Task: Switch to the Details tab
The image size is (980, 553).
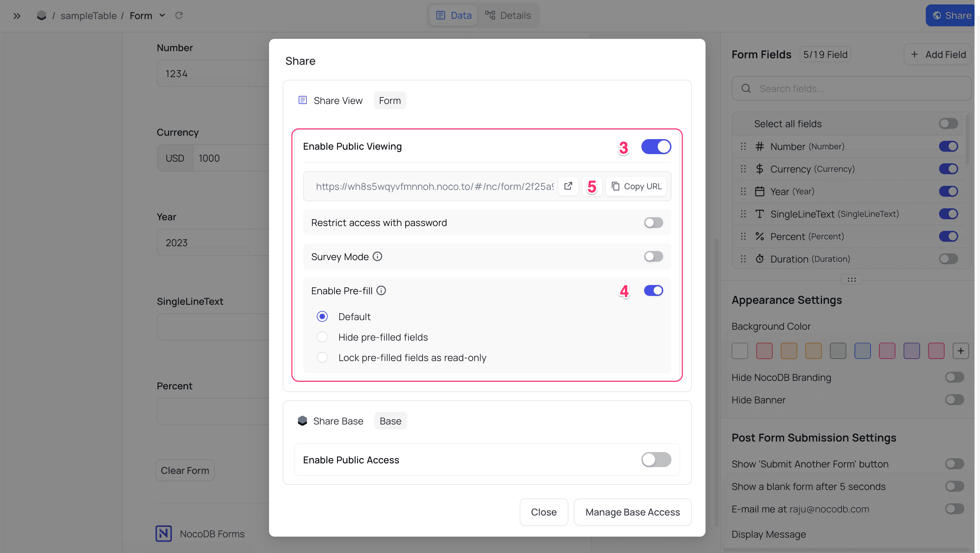Action: (x=508, y=16)
